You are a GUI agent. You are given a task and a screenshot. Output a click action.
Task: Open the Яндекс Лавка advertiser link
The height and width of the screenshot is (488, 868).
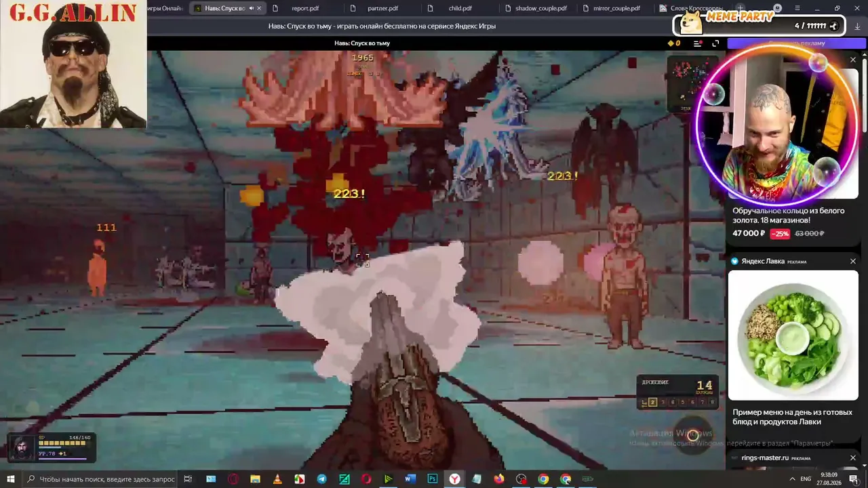click(x=763, y=261)
